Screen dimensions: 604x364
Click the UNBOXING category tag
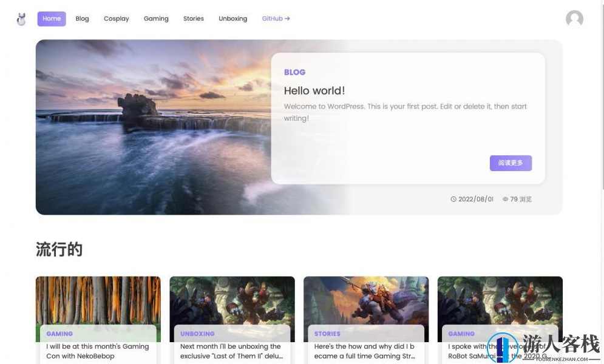[x=197, y=334]
